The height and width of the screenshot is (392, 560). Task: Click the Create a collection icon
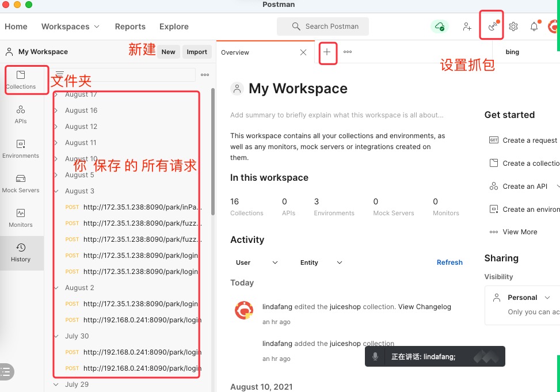(494, 163)
